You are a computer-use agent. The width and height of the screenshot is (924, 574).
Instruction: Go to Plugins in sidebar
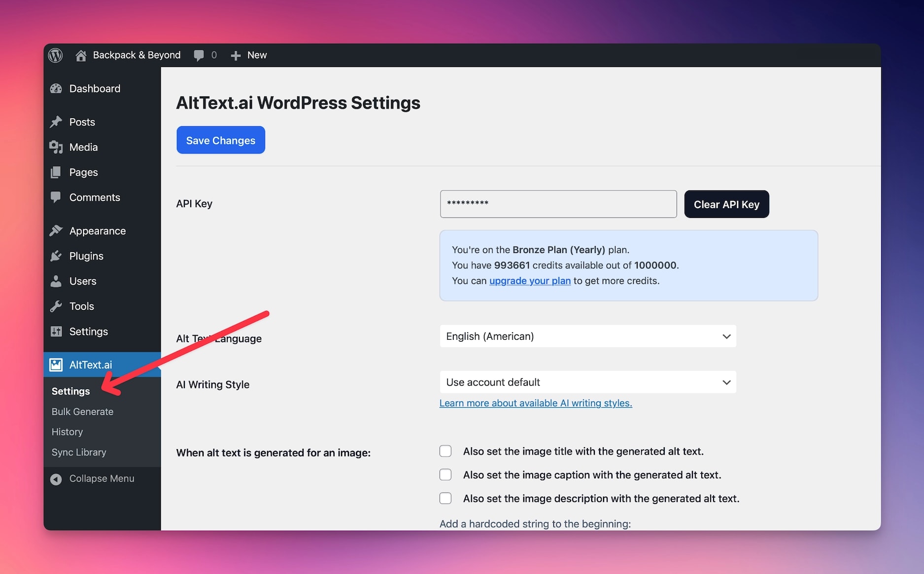pyautogui.click(x=102, y=256)
